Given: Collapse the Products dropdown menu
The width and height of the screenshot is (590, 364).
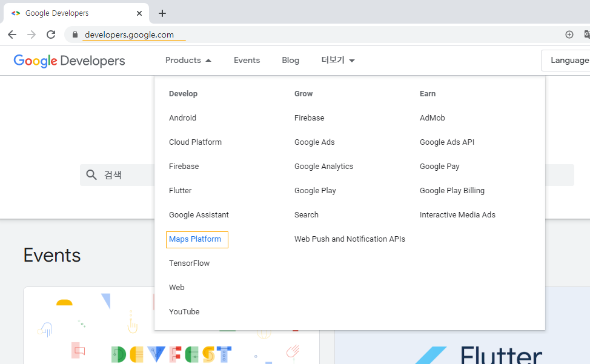Looking at the screenshot, I should coord(188,60).
